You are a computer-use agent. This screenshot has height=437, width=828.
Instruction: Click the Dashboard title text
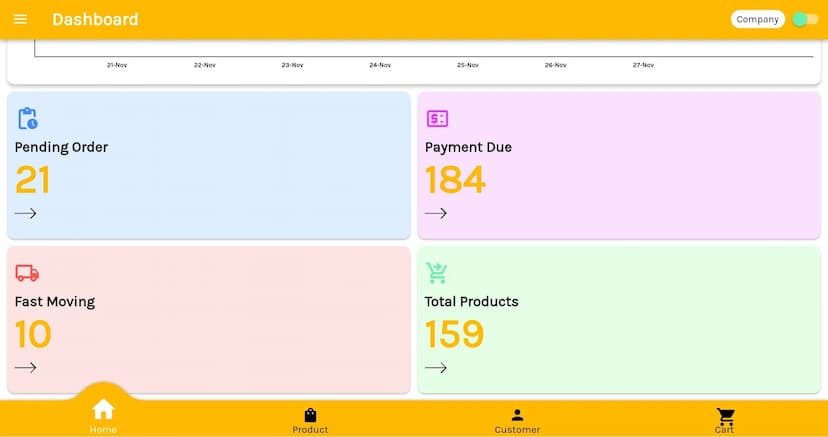95,19
